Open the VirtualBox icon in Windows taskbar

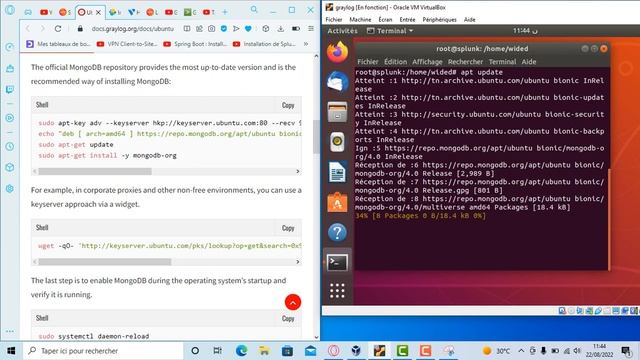point(357,351)
